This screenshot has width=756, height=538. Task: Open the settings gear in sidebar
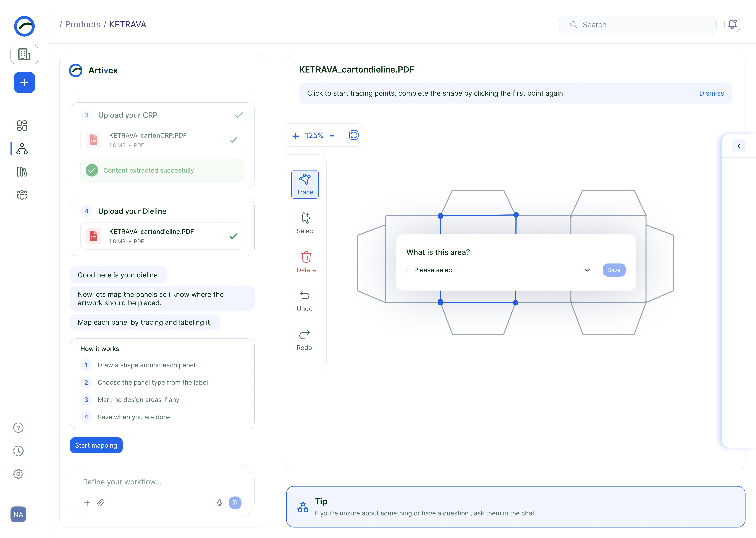(18, 474)
